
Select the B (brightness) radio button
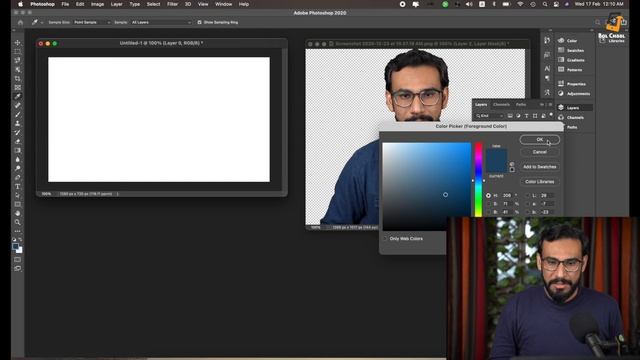click(488, 212)
